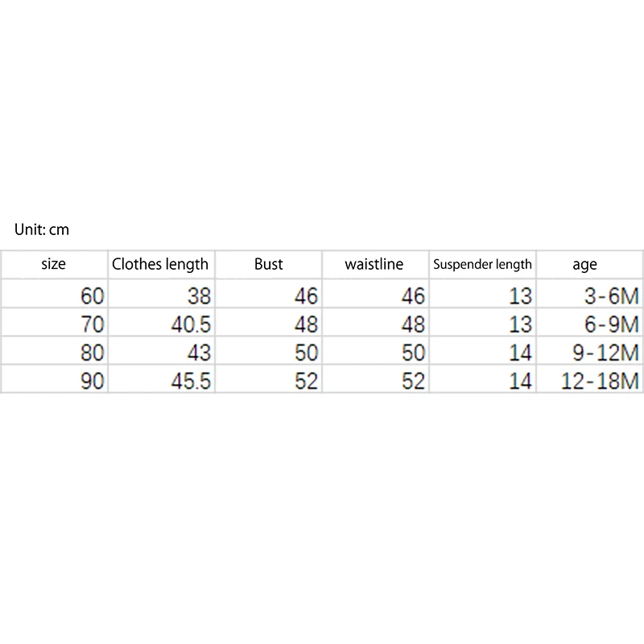644x644 pixels.
Task: Select the "Clothes length" header cell
Action: 160,264
